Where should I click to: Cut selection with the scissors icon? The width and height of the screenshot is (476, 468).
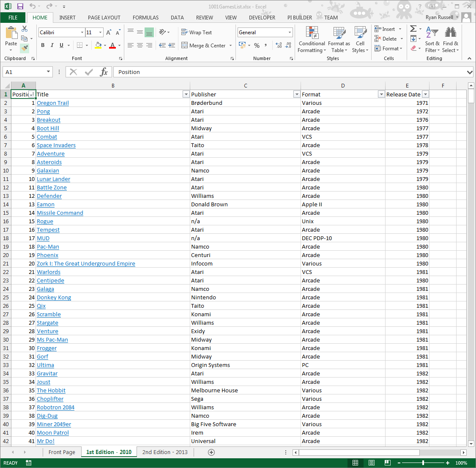pyautogui.click(x=25, y=29)
